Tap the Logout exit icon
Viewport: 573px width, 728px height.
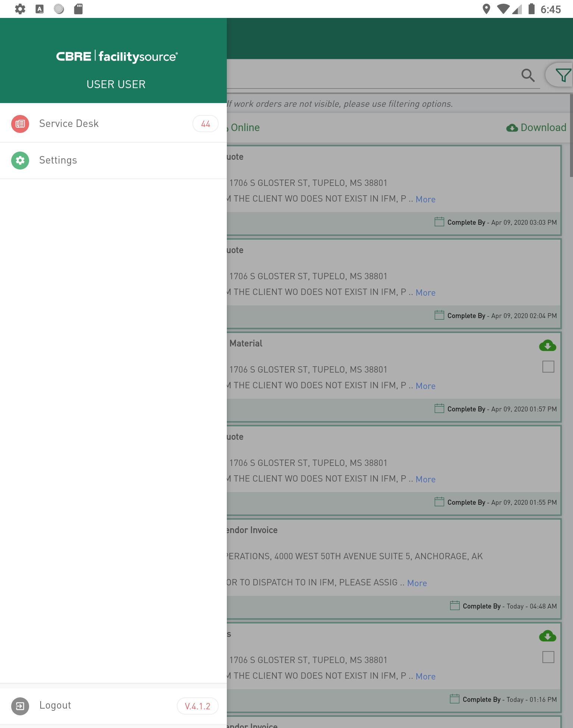[x=20, y=706]
